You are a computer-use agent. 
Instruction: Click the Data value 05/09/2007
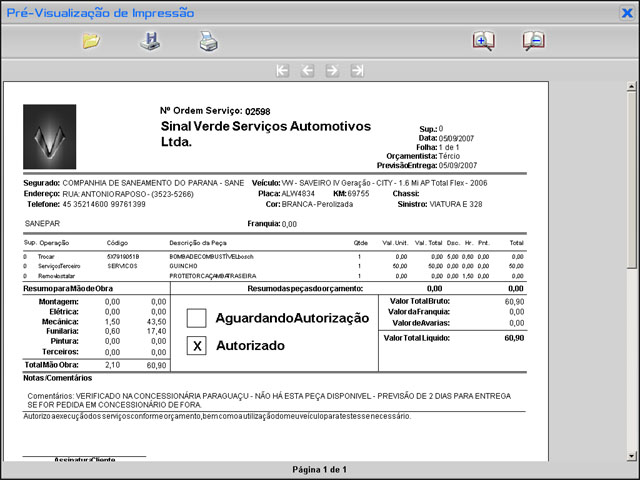click(456, 138)
